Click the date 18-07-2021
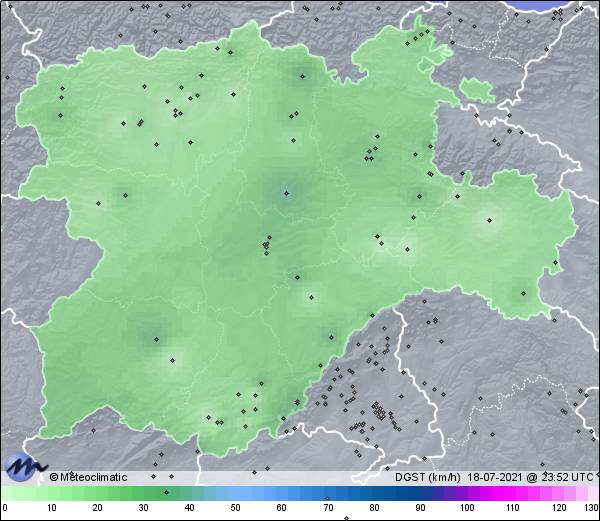 pos(495,477)
